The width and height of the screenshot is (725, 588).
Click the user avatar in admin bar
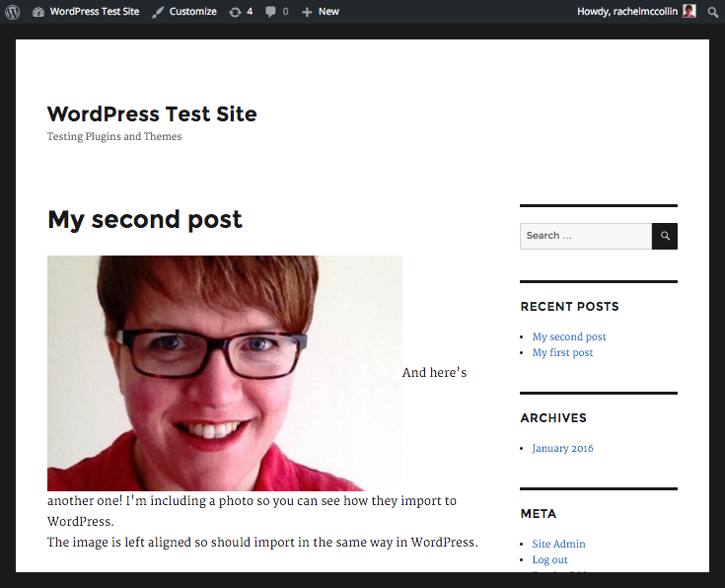pos(689,11)
